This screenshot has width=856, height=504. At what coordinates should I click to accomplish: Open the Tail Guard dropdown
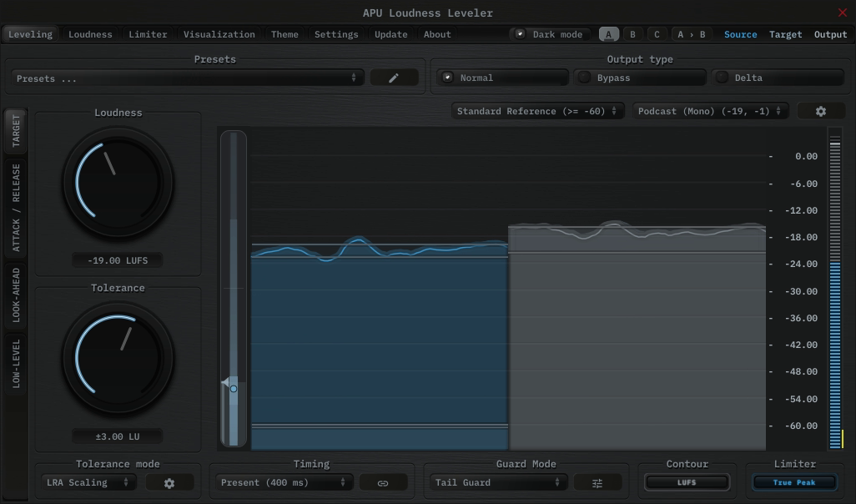coord(497,481)
